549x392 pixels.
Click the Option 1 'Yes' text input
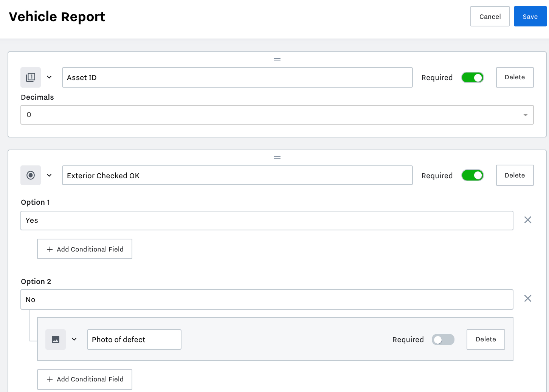coord(267,221)
